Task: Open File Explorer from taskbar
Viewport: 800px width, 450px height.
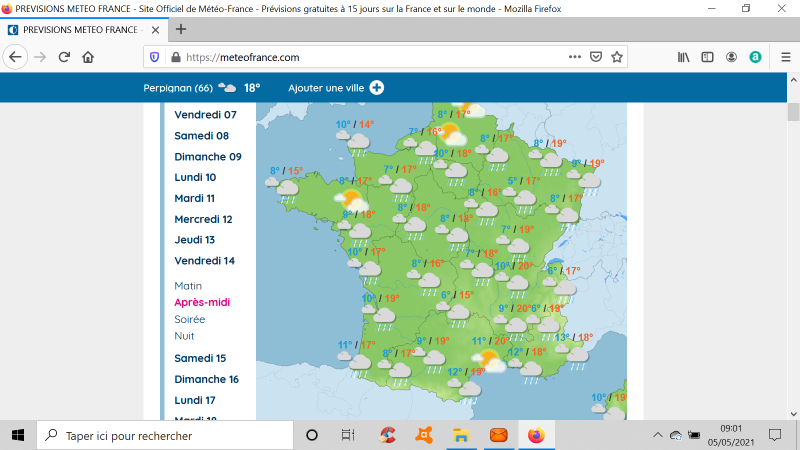Action: click(x=461, y=435)
